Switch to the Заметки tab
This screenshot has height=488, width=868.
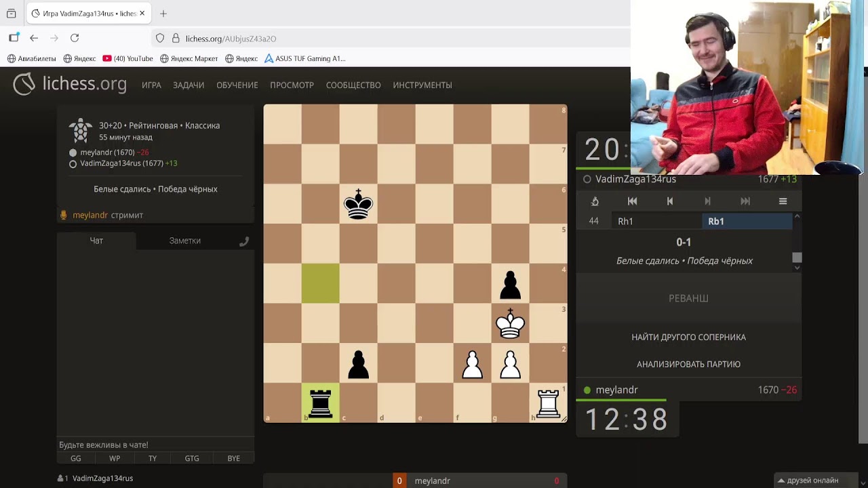[x=184, y=241]
